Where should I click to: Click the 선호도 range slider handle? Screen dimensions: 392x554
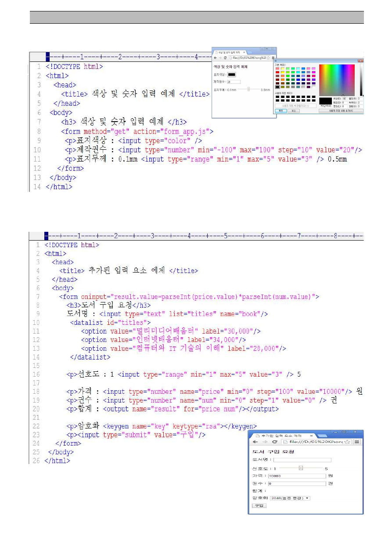point(301,468)
